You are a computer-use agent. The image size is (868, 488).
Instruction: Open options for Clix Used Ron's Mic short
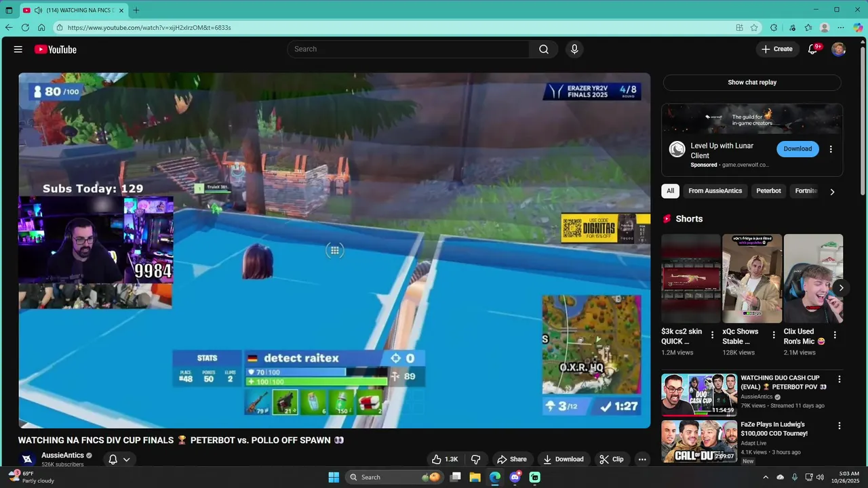(x=835, y=335)
